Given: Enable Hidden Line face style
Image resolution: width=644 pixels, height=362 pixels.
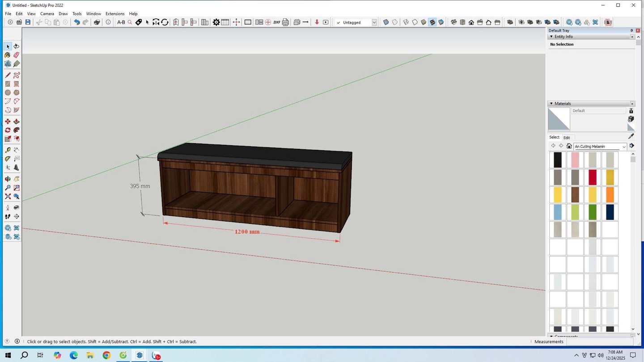Looking at the screenshot, I should click(x=415, y=22).
